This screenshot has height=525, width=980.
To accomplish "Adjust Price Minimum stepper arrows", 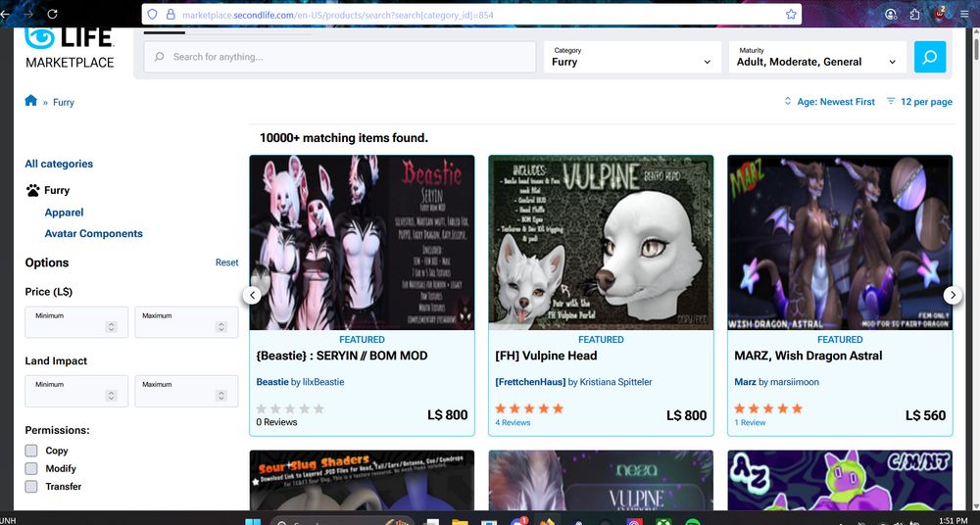I will click(112, 327).
